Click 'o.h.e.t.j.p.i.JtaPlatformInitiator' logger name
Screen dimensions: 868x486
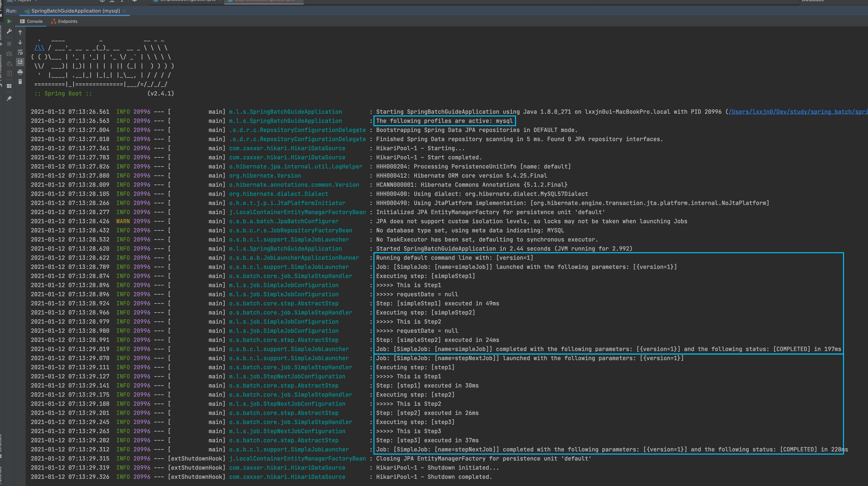click(287, 203)
